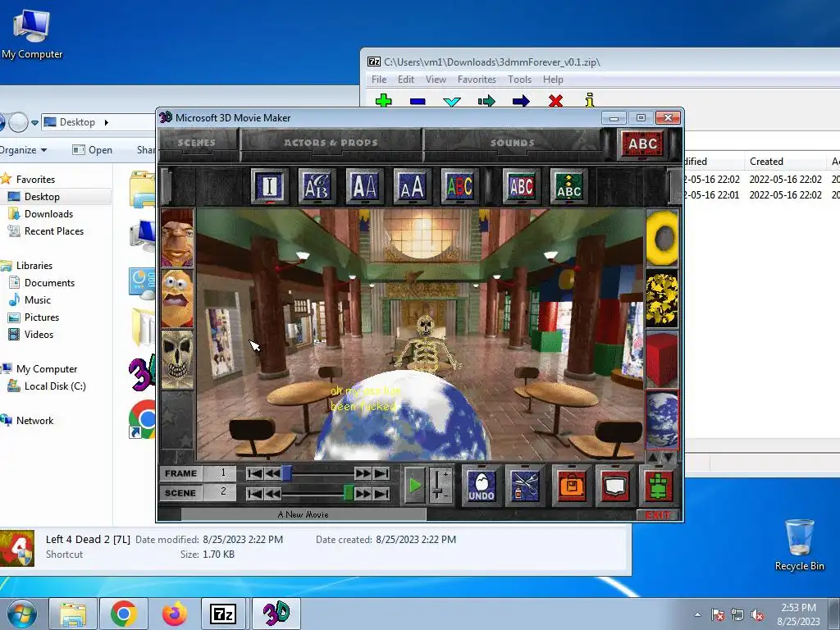Image resolution: width=840 pixels, height=630 pixels.
Task: Play the movie with green arrow
Action: (414, 486)
